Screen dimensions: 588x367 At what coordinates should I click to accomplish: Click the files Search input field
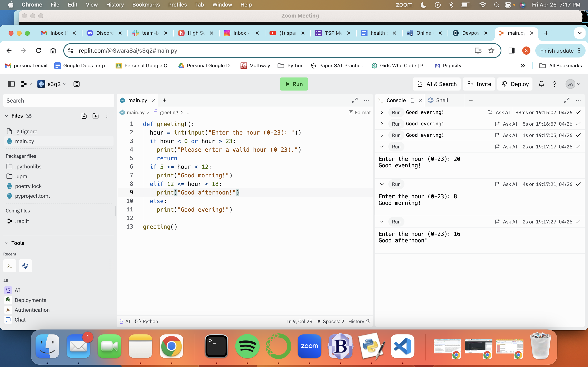tap(59, 101)
